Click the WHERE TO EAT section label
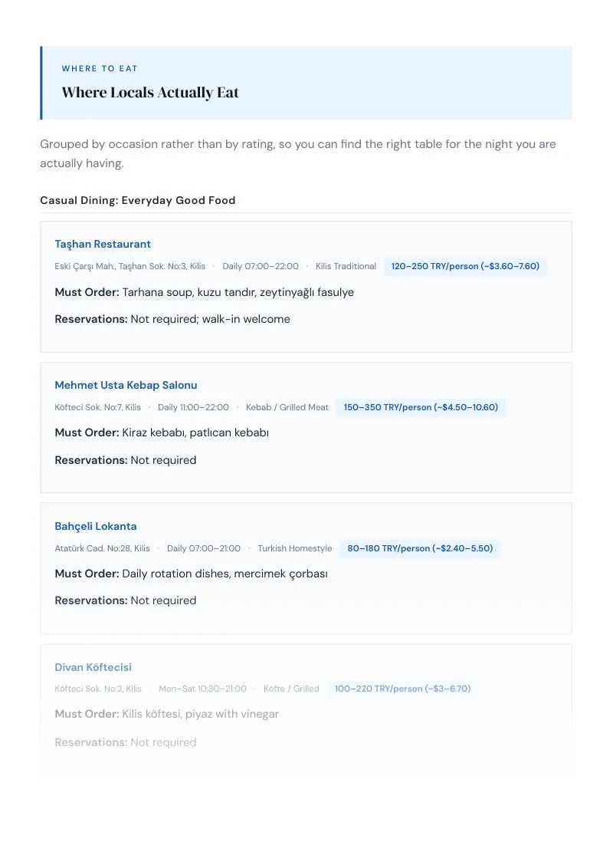Screen dimensions: 613x868 [x=100, y=69]
